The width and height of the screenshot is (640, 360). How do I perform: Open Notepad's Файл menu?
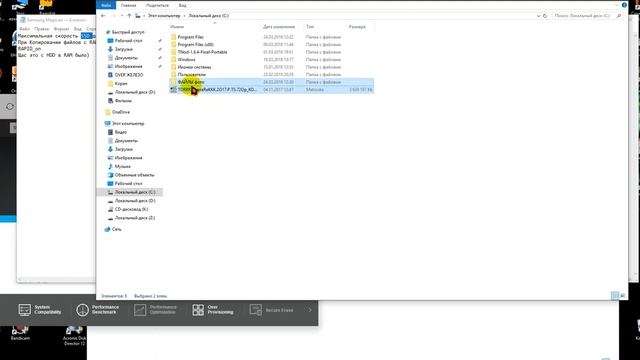(24, 29)
